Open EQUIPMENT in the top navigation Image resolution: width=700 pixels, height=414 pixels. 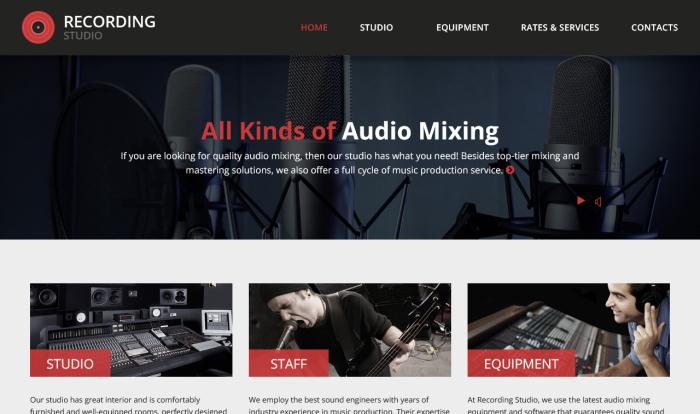click(x=462, y=28)
